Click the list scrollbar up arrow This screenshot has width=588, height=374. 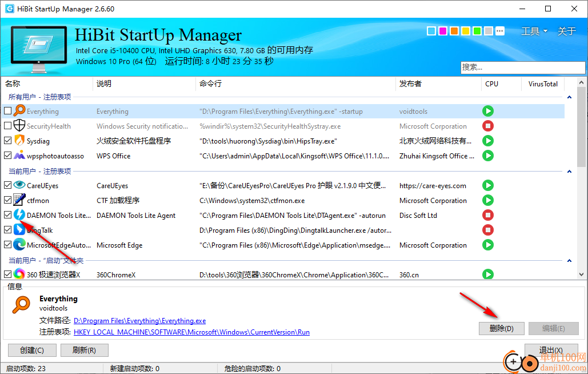pos(581,82)
